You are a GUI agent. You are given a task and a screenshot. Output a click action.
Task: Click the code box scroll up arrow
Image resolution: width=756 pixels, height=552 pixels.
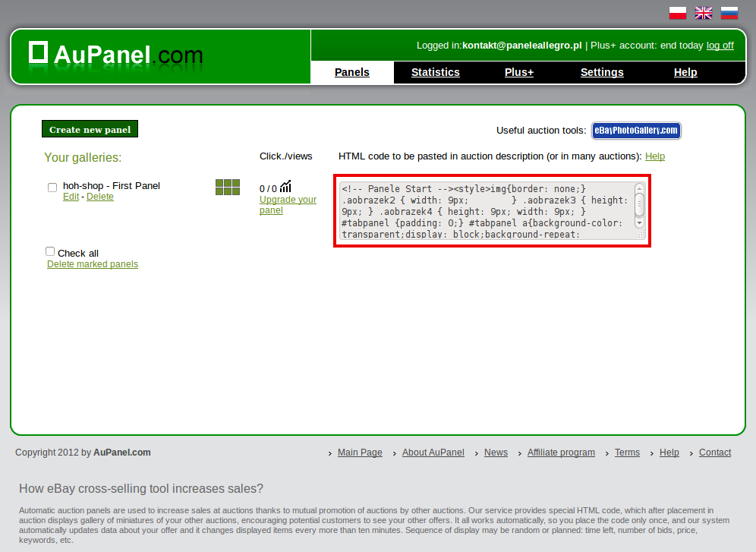[x=639, y=188]
